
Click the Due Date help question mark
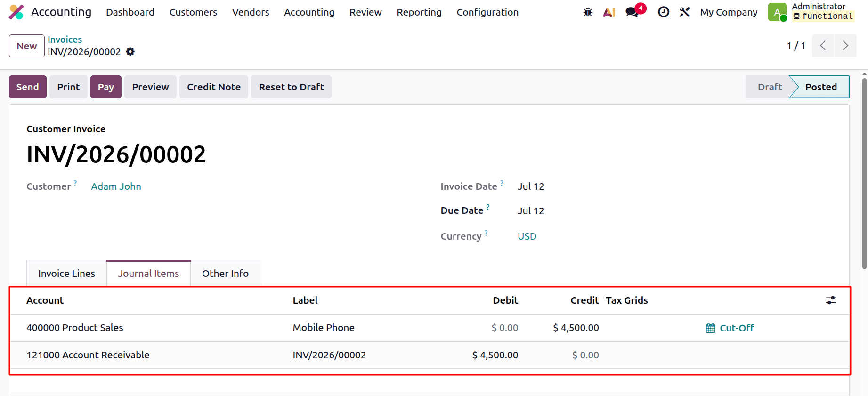[488, 207]
